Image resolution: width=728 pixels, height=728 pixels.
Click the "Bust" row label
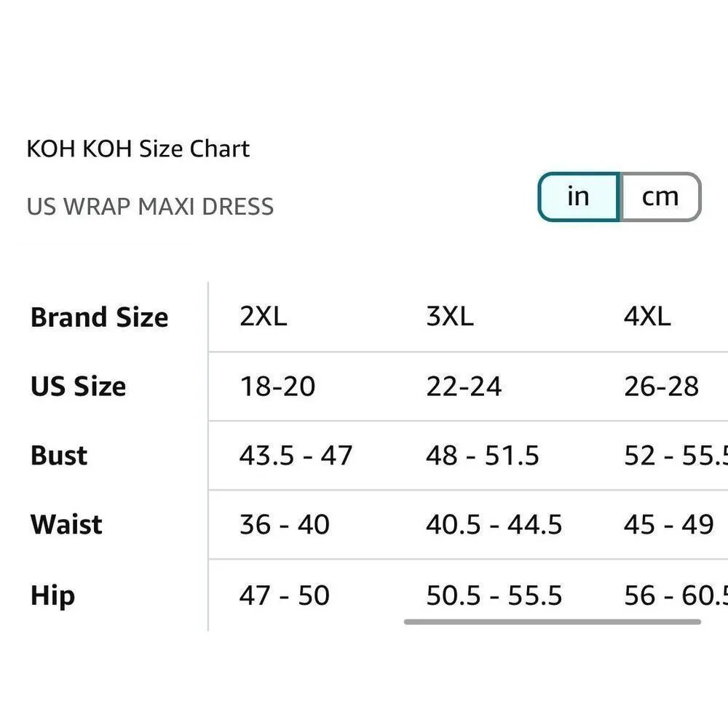pyautogui.click(x=59, y=456)
